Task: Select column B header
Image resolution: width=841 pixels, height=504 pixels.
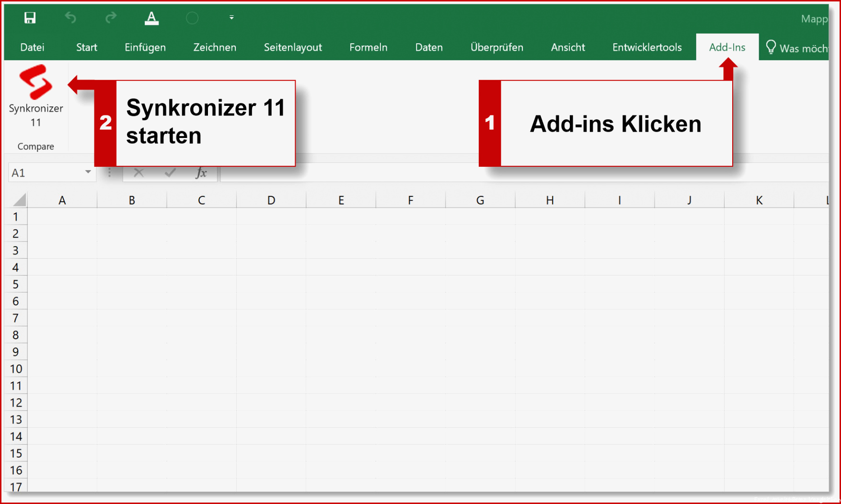Action: point(132,200)
